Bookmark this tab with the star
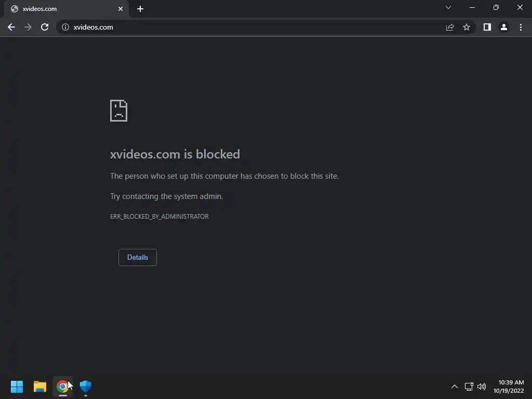Viewport: 532px width, 399px height. pyautogui.click(x=467, y=27)
